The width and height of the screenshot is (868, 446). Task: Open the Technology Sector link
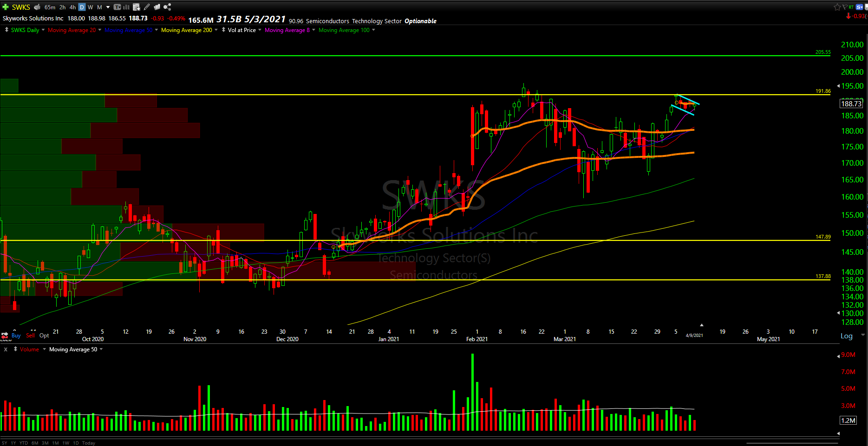377,21
